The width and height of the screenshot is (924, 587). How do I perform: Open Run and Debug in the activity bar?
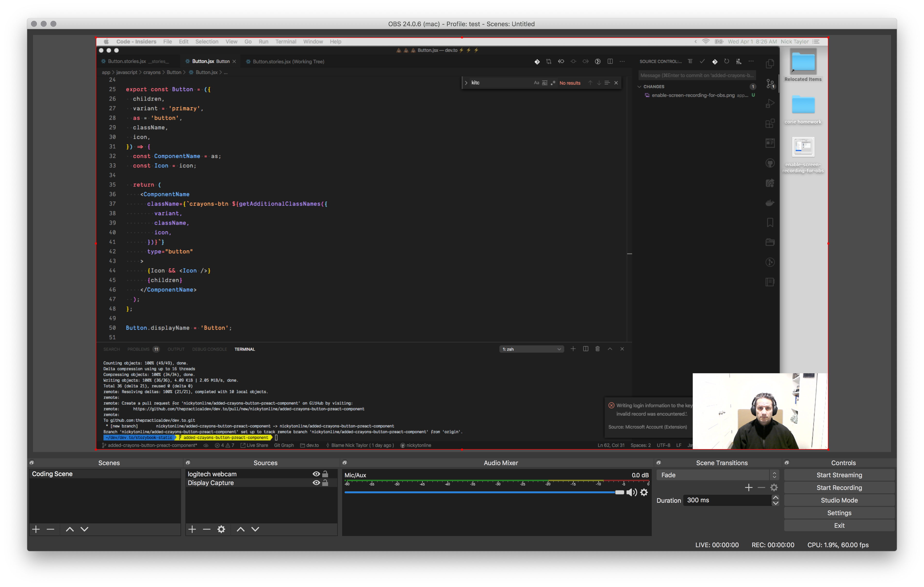coord(770,103)
